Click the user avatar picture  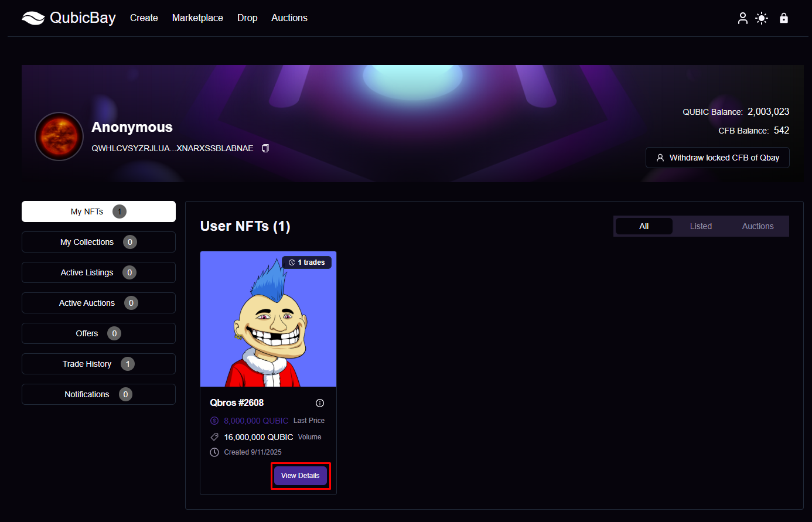(x=59, y=137)
